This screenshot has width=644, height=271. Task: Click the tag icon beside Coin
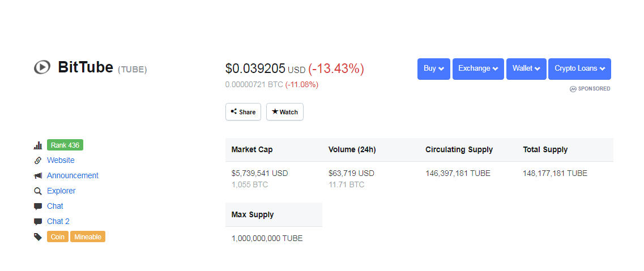coord(38,237)
